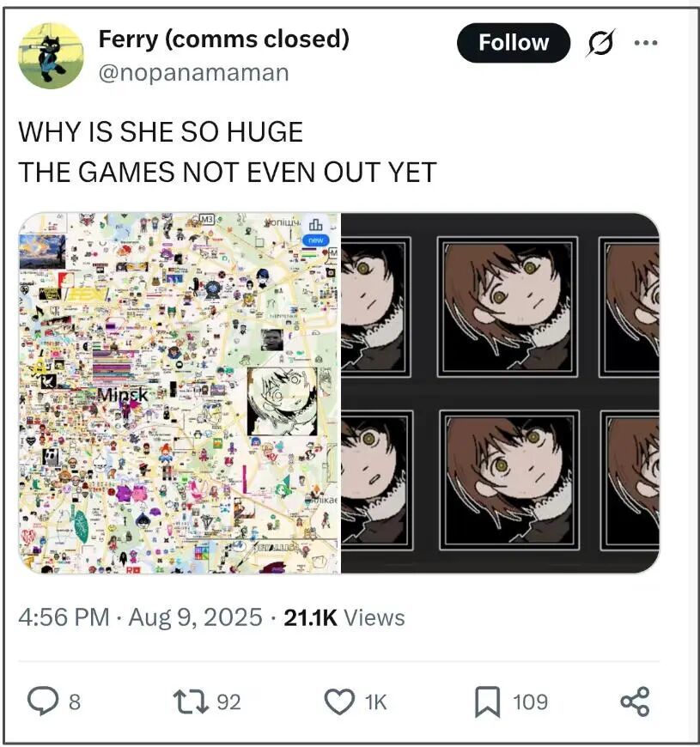Click the 109 bookmarks count
The height and width of the screenshot is (747, 700).
tap(530, 701)
